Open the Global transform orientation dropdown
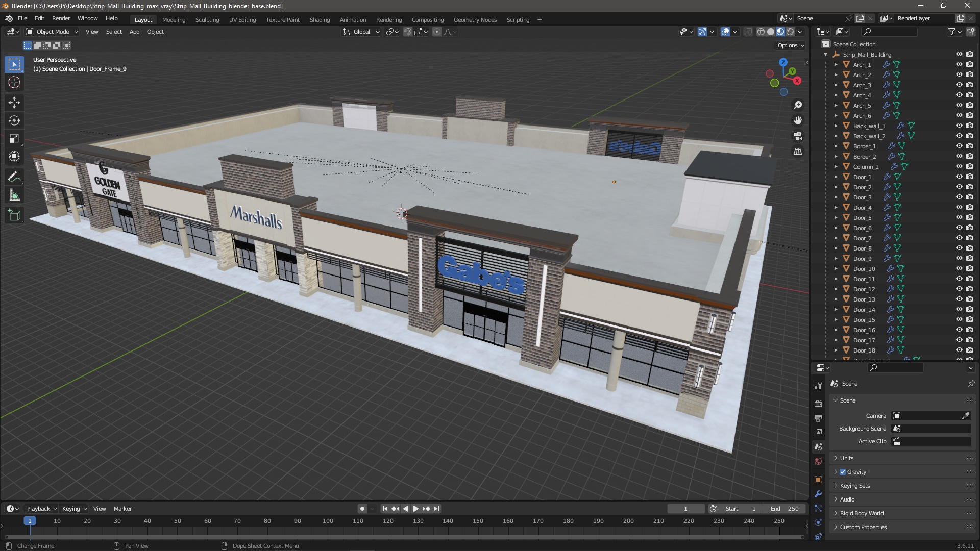The height and width of the screenshot is (551, 980). [361, 32]
